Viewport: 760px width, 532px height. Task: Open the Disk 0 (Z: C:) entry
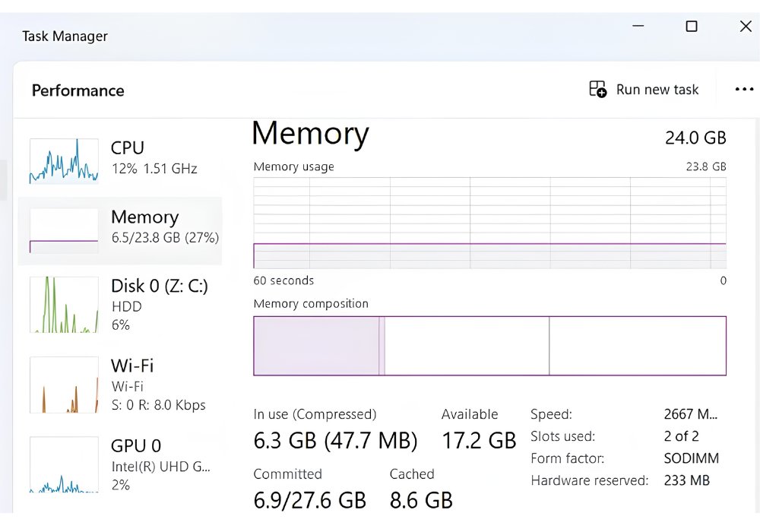click(120, 304)
